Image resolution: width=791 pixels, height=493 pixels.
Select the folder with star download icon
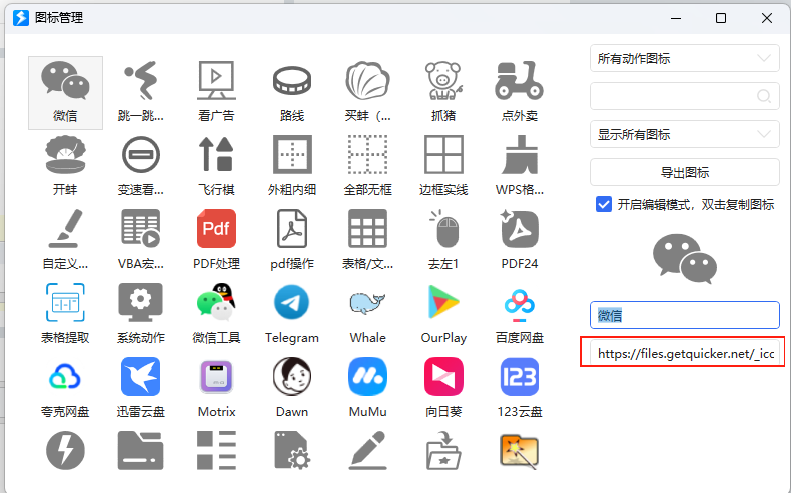point(443,451)
